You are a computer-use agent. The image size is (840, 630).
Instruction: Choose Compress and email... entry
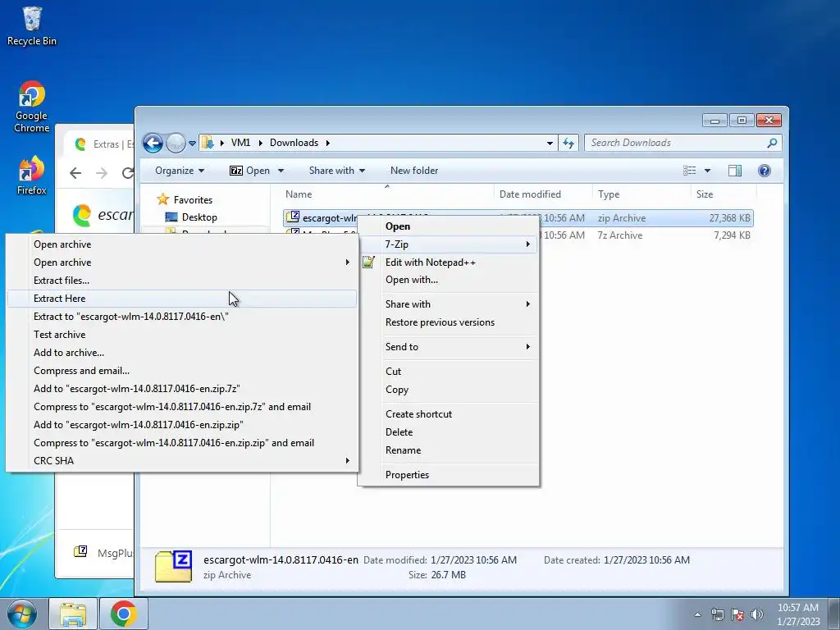click(182, 371)
